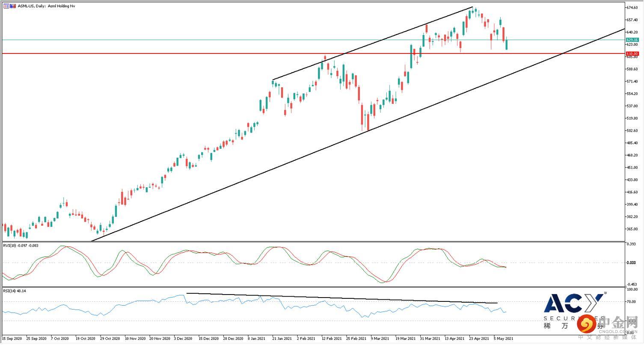Click the 70.00 RSI scale value
Image resolution: width=644 pixels, height=345 pixels.
(x=631, y=302)
